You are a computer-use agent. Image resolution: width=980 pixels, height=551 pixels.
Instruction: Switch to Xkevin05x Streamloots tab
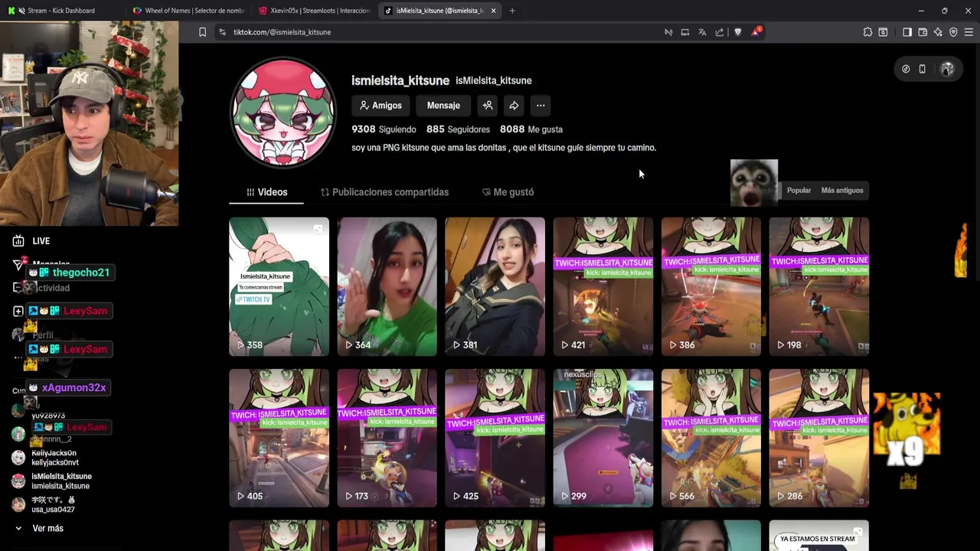(314, 11)
